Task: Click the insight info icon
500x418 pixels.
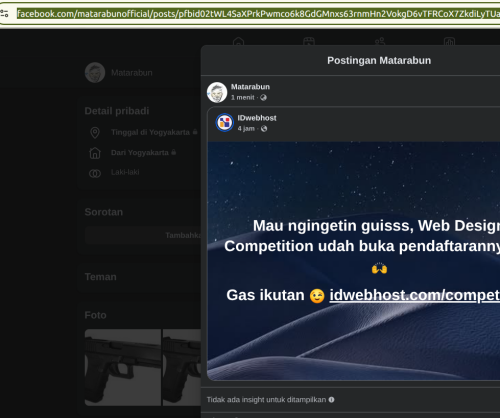Action: tap(331, 400)
